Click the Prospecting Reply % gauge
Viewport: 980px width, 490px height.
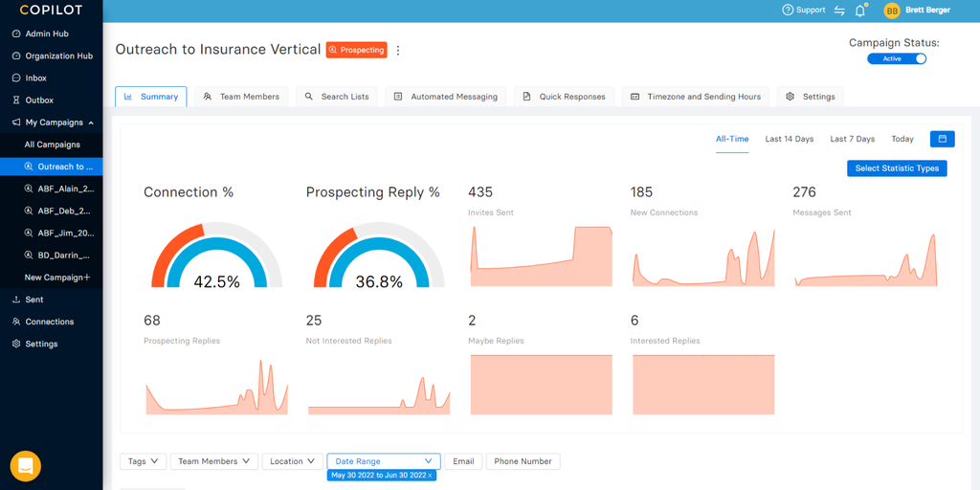coord(379,255)
